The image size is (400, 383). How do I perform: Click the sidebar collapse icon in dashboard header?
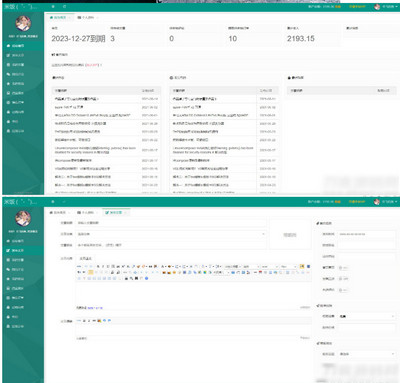53,6
